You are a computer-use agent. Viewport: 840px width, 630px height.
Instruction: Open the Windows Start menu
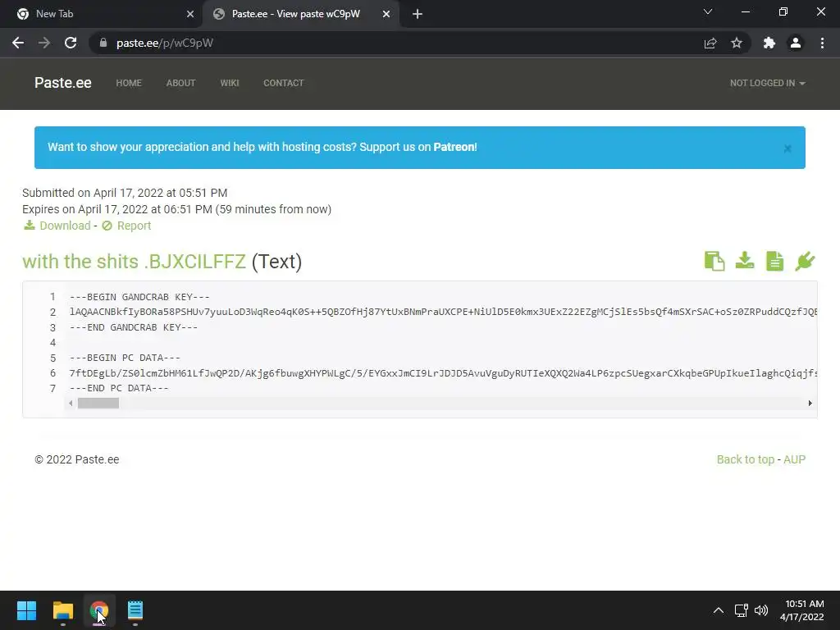tap(26, 610)
